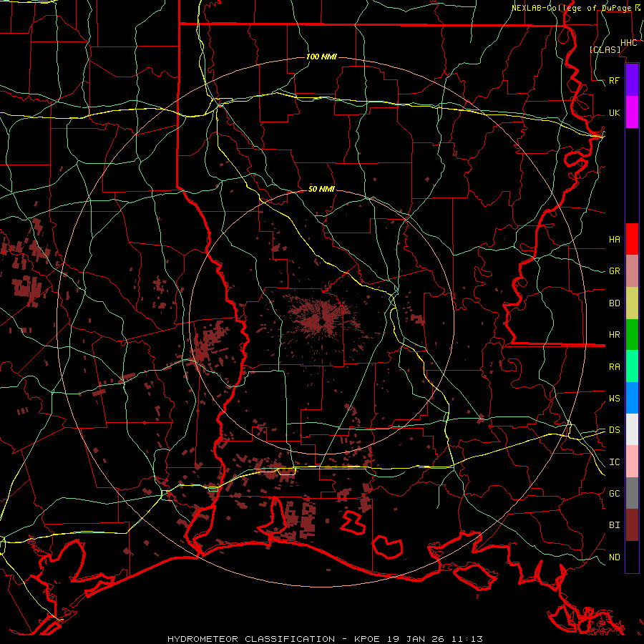Click the IC legend label

click(x=614, y=462)
